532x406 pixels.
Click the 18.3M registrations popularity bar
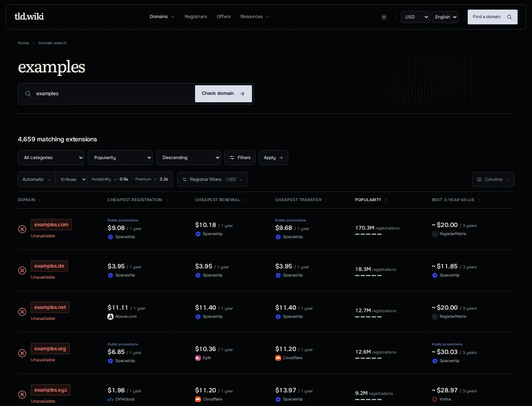[x=368, y=276]
